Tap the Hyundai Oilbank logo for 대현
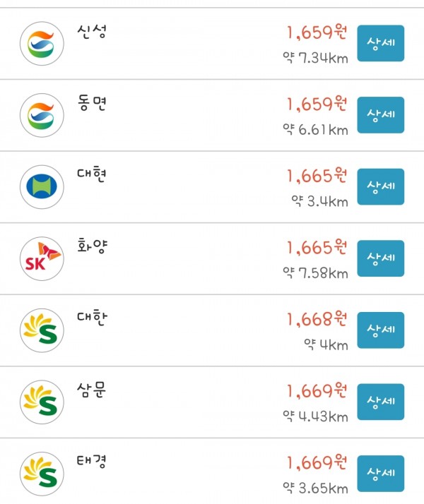This screenshot has height=504, width=424. point(42,187)
